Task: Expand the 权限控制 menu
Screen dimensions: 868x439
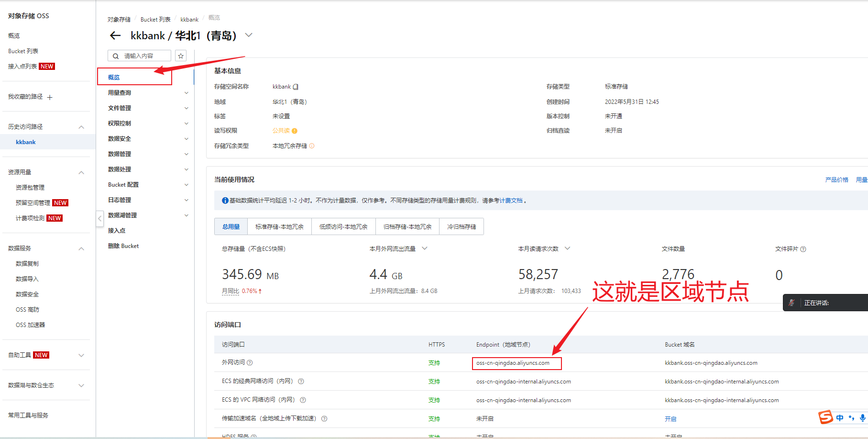Action: click(187, 124)
